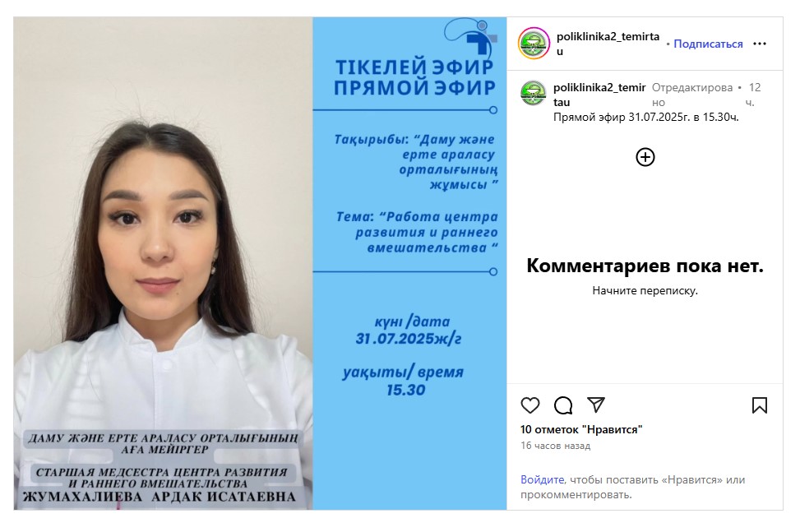Screen dimensions: 800x532
Task: Click the Войдите login link
Action: point(542,479)
